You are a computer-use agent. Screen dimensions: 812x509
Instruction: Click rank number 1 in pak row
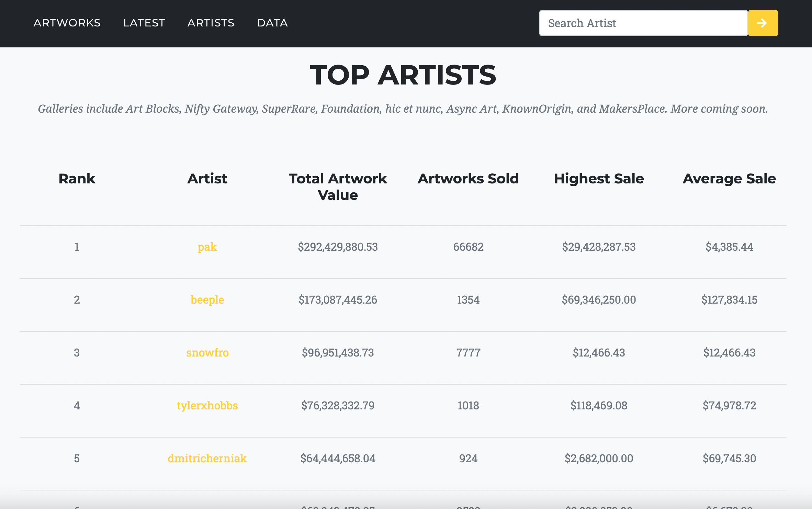point(77,247)
